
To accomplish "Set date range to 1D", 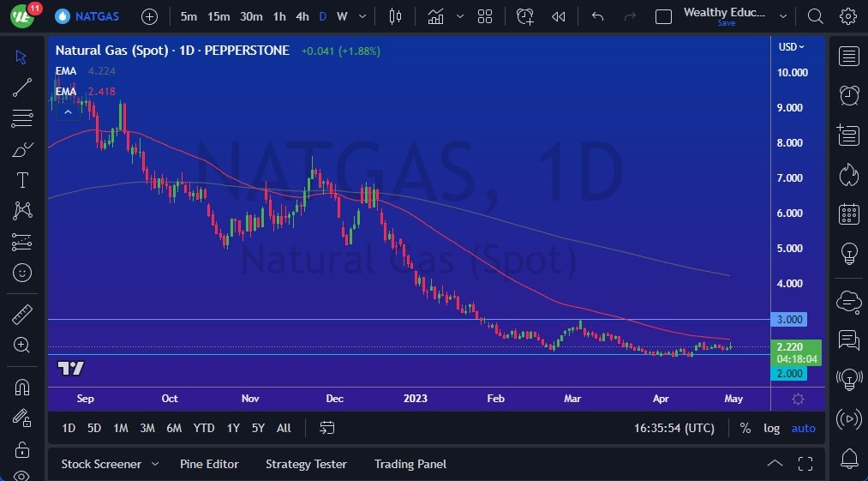I will click(x=68, y=428).
